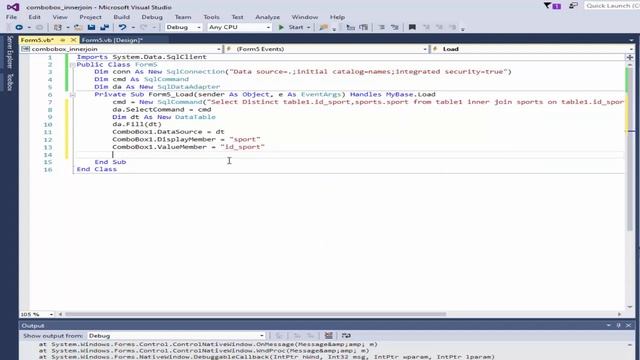Start debugging with green play icon
Screen dimensions: 640x360
point(281,27)
